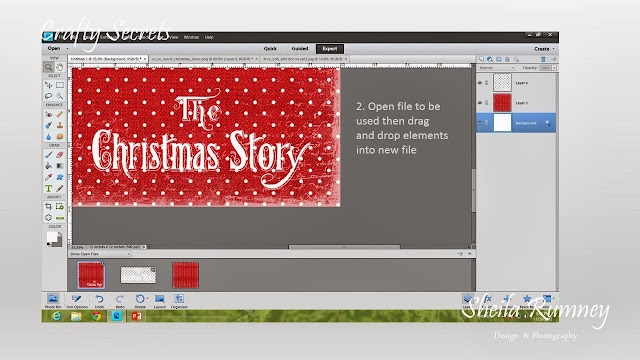This screenshot has width=640, height=360.
Task: Click the foreground color swatch
Action: [x=52, y=237]
